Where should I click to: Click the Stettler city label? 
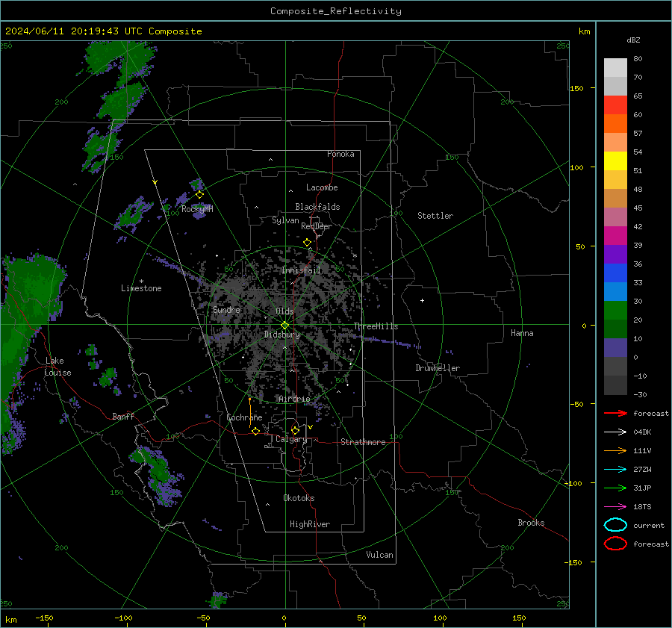point(435,216)
